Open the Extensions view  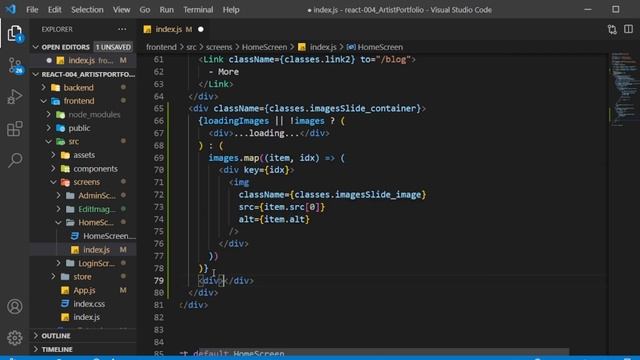coord(15,129)
